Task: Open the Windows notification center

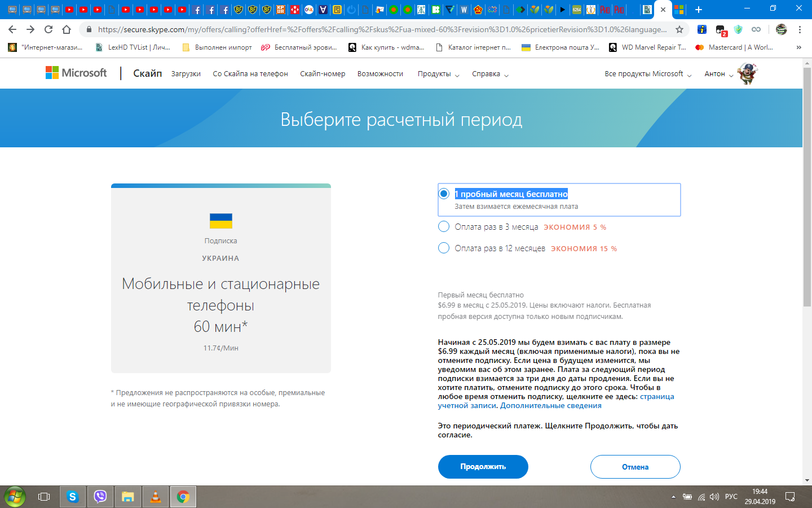Action: point(790,497)
